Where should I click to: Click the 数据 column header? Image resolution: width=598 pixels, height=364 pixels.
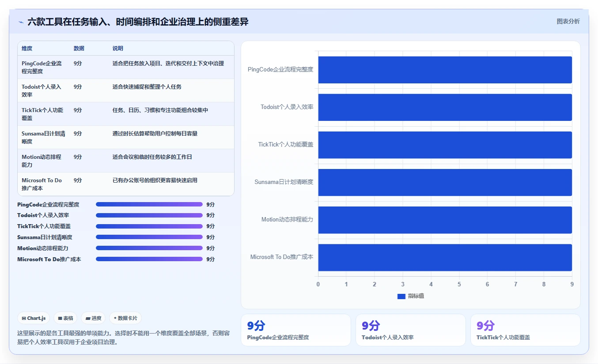point(79,48)
